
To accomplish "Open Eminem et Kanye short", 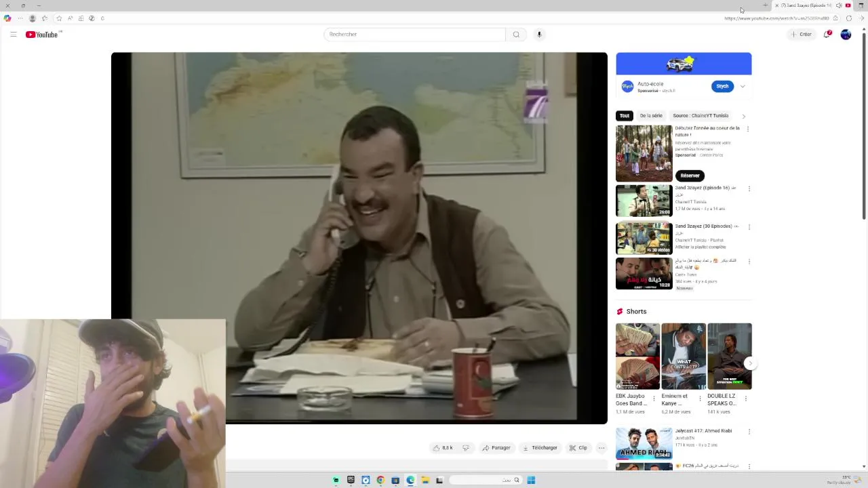I will click(x=684, y=357).
